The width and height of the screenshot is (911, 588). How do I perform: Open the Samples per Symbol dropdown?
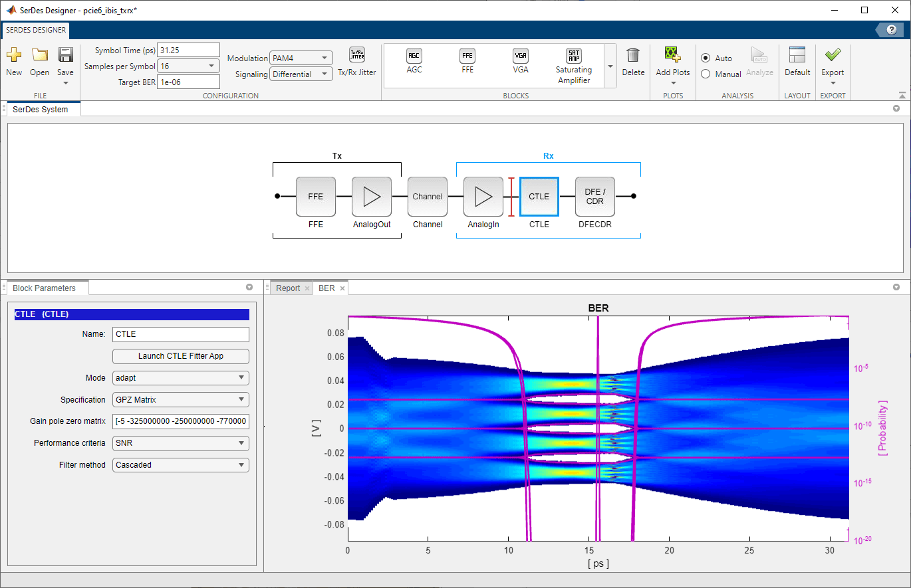[x=188, y=66]
